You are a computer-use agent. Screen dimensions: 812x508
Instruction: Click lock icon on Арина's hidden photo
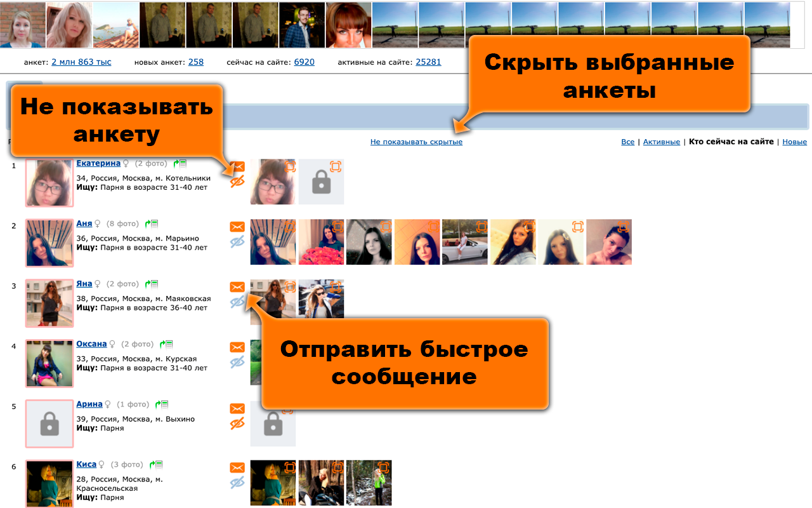(x=273, y=422)
